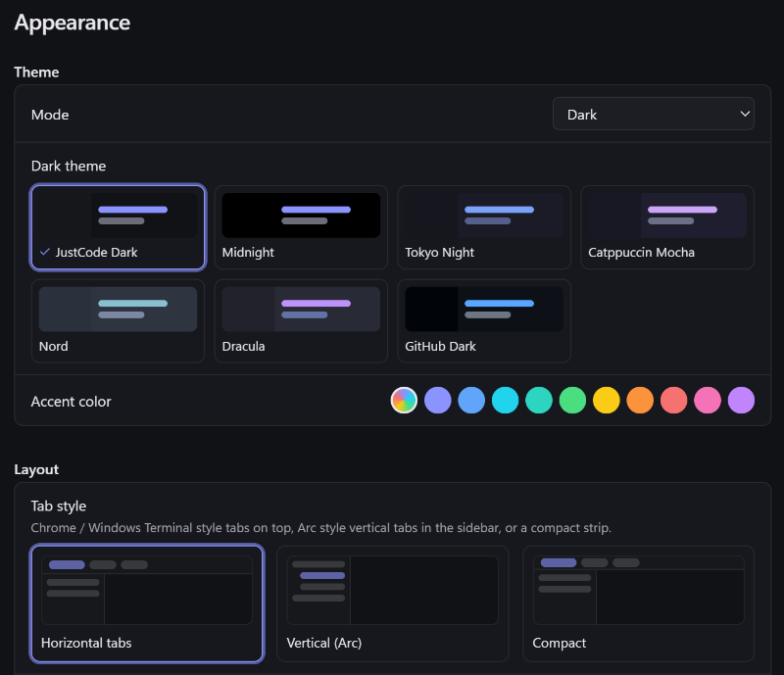Select the orange accent color
This screenshot has width=784, height=675.
tap(640, 400)
